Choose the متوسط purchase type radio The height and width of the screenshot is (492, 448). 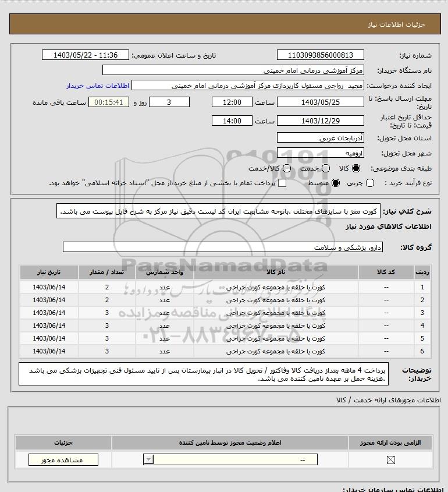coord(336,183)
